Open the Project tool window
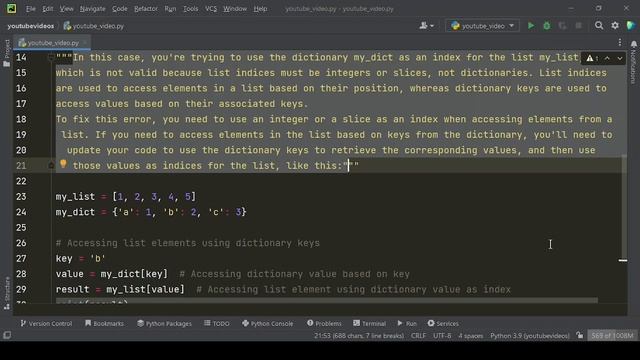The image size is (640, 360). click(7, 53)
